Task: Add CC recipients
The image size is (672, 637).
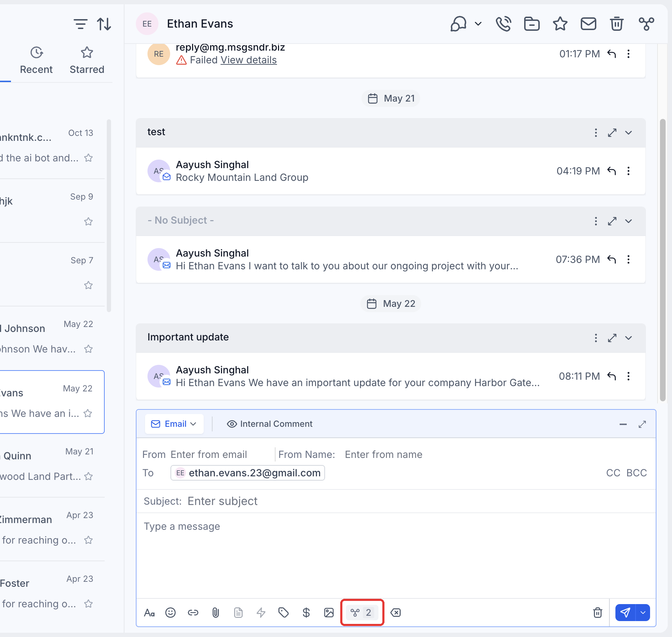Action: (x=613, y=473)
